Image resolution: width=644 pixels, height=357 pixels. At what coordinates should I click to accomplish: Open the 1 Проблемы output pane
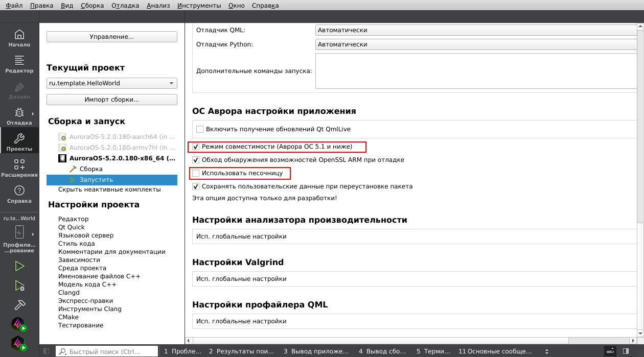point(183,351)
